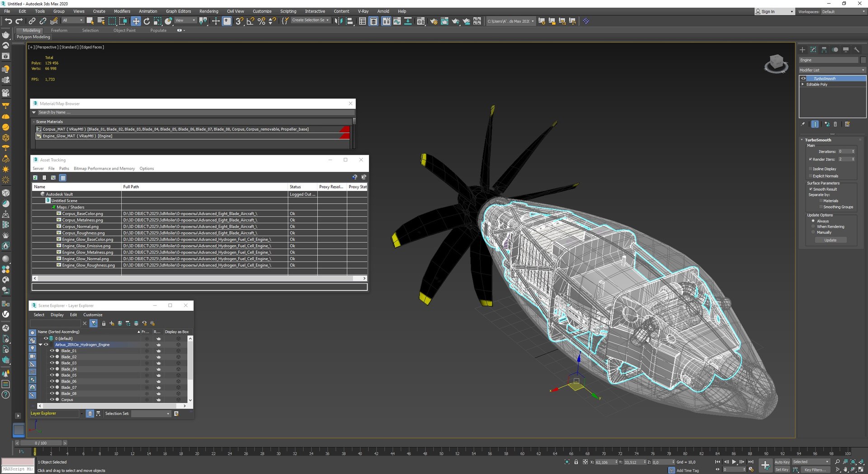Click the Sign In button

(x=774, y=12)
